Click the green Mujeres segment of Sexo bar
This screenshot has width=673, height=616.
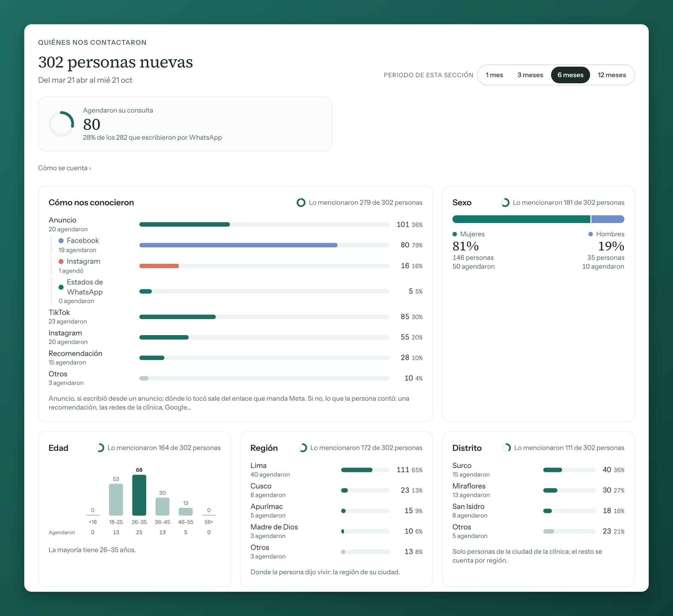[x=521, y=219]
